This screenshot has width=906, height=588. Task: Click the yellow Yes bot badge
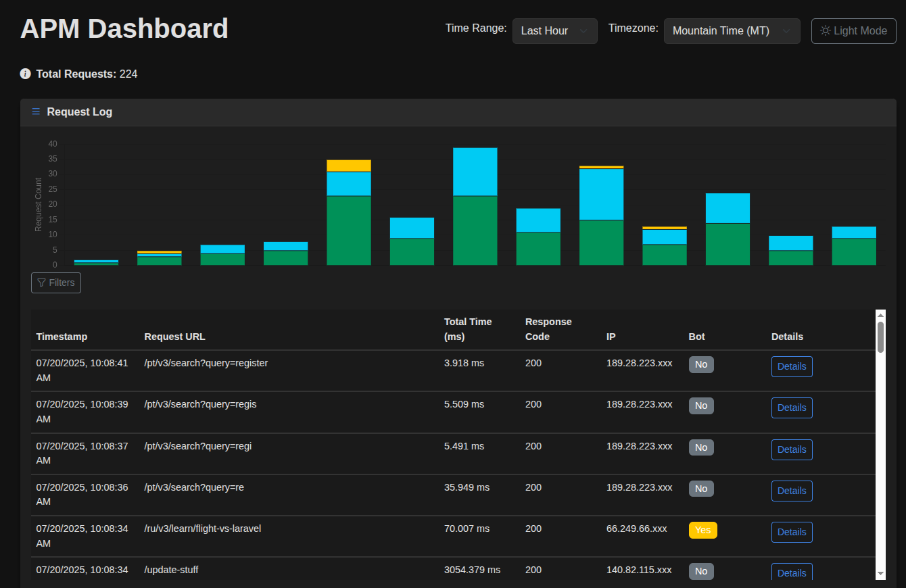(703, 530)
